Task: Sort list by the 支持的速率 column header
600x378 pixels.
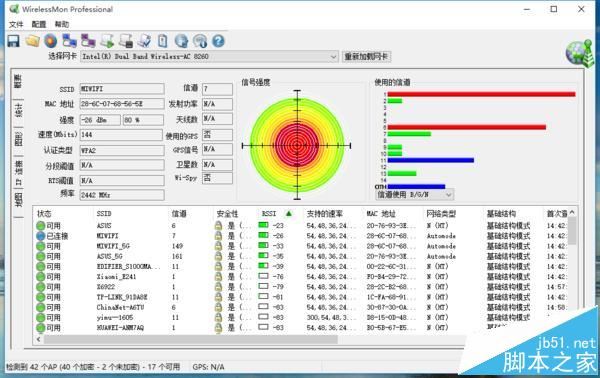Action: pos(333,213)
